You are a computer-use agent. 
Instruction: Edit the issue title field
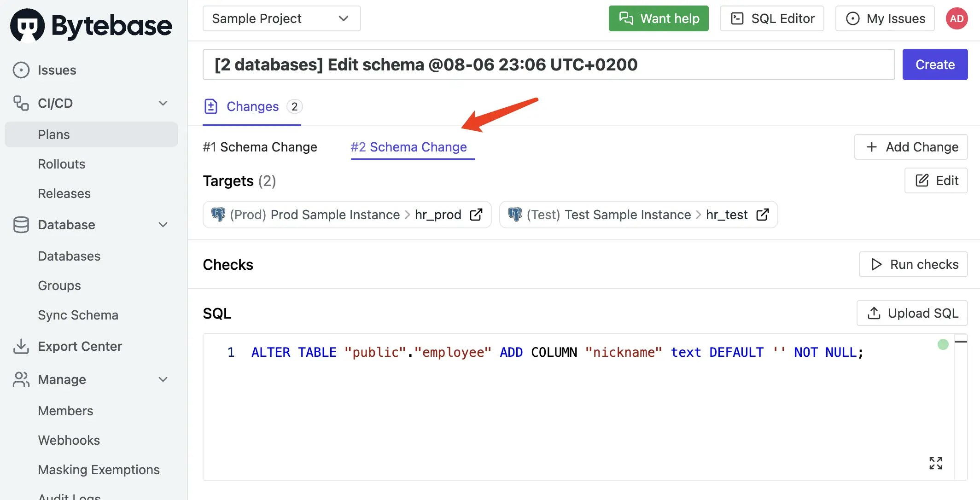(549, 64)
